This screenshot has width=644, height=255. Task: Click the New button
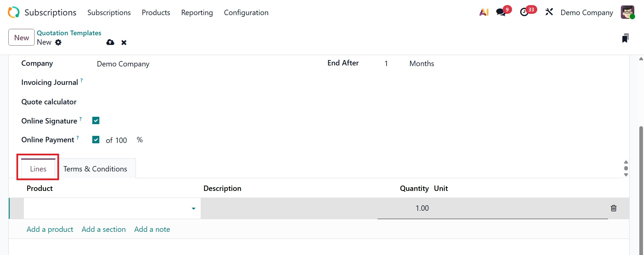click(21, 38)
